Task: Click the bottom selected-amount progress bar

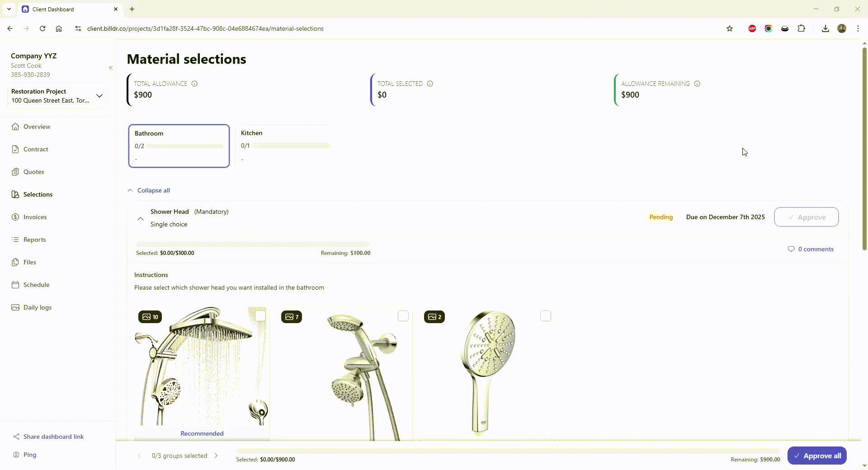Action: [508, 451]
